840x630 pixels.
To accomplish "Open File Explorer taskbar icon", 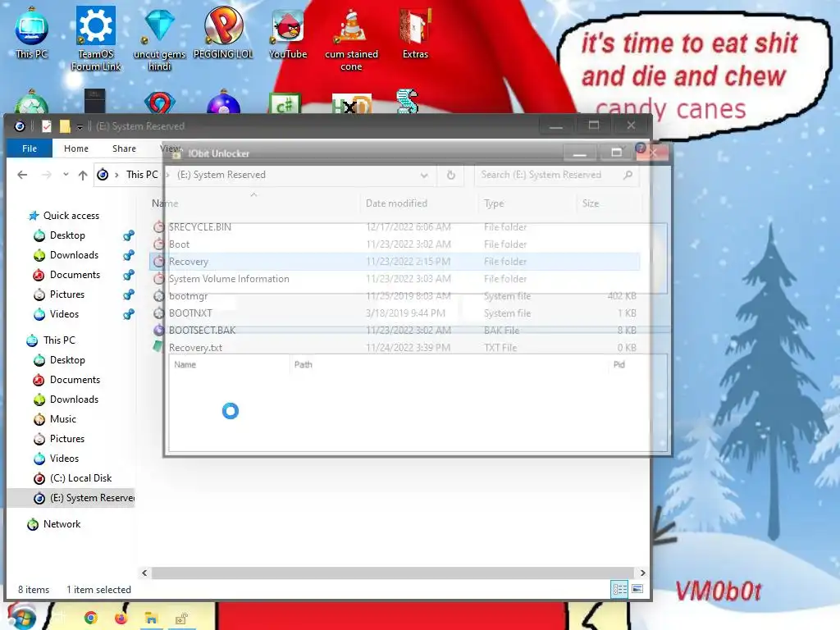I will [x=151, y=619].
